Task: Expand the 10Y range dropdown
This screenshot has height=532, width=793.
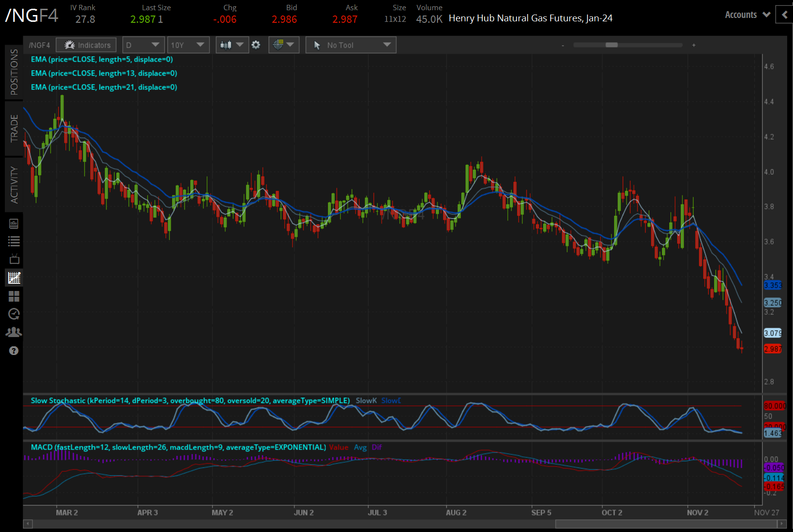Action: [188, 45]
